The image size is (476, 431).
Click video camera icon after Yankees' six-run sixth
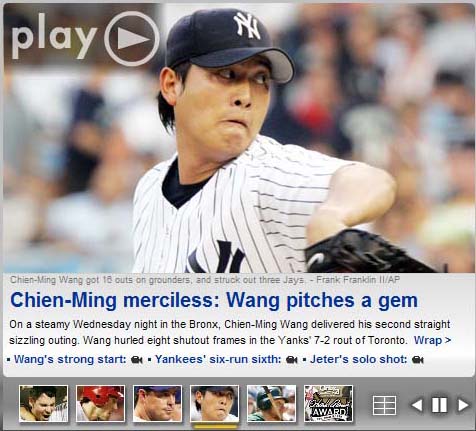coord(292,360)
